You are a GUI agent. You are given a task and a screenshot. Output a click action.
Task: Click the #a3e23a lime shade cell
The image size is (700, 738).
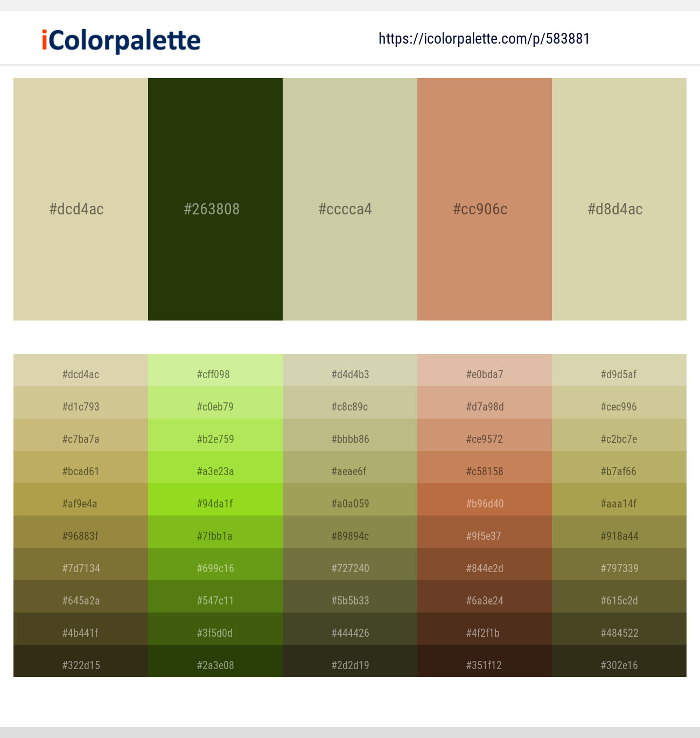[x=214, y=471]
